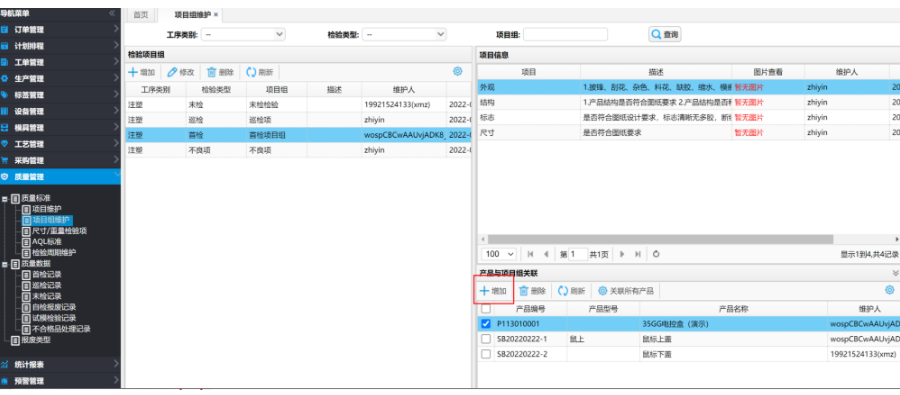Click the page number input field
Viewport: 900px width, 395px height.
[579, 254]
